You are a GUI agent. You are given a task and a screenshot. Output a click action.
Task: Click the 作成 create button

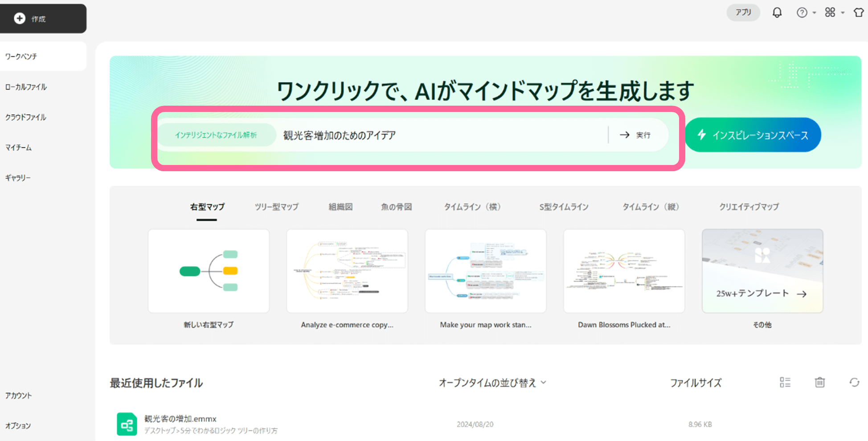coord(43,18)
